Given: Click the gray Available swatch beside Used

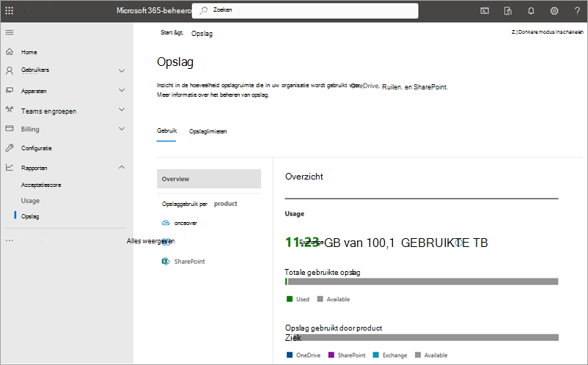Looking at the screenshot, I should (x=320, y=299).
